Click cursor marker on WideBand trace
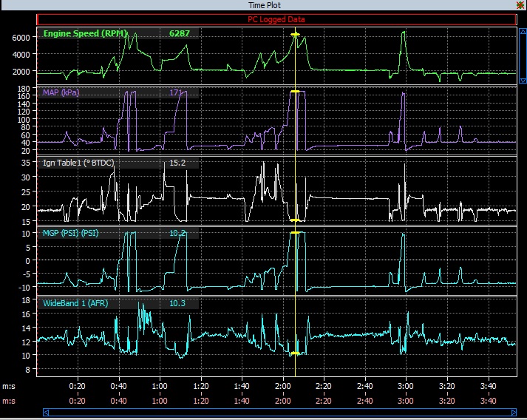Screen dimensions: 527x420 click(295, 353)
